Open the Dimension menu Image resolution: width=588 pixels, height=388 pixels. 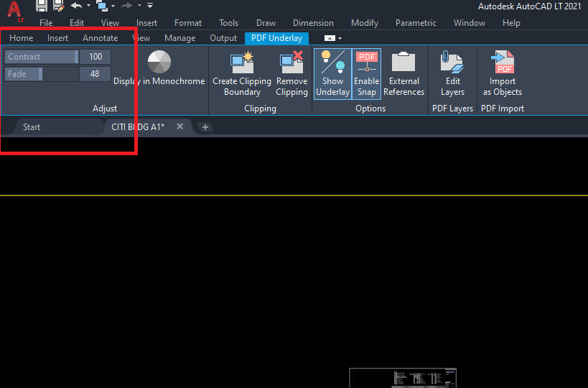pyautogui.click(x=313, y=23)
